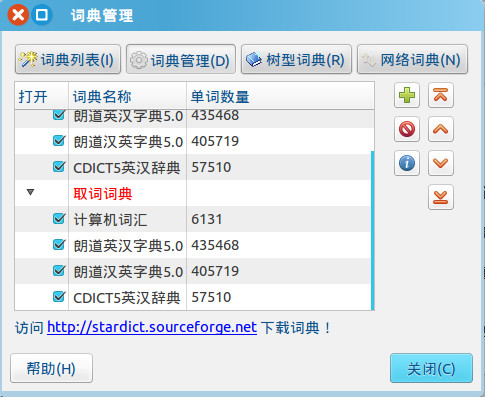
Task: Toggle 朗道英汉字典5.0 checkbox above 取词词典 heading
Action: click(59, 115)
